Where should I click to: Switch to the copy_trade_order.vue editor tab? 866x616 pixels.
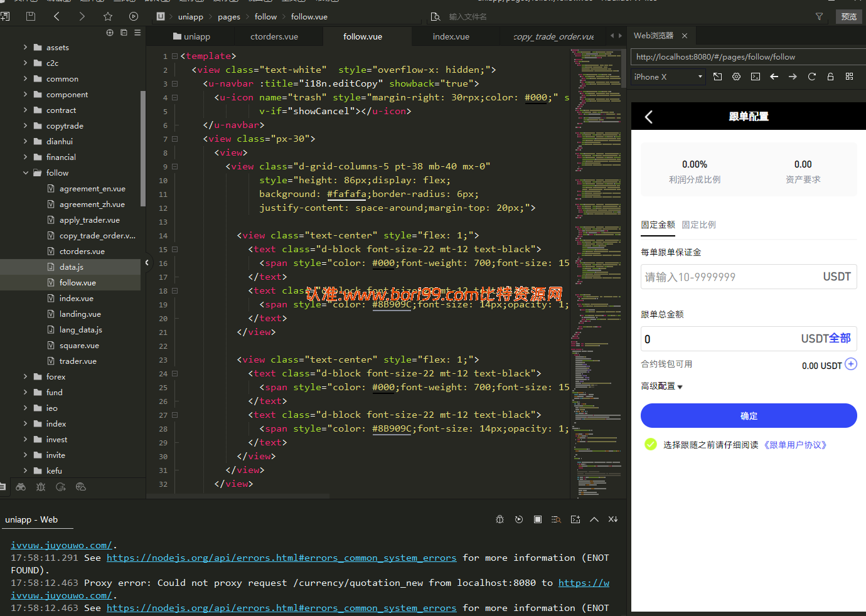coord(553,36)
